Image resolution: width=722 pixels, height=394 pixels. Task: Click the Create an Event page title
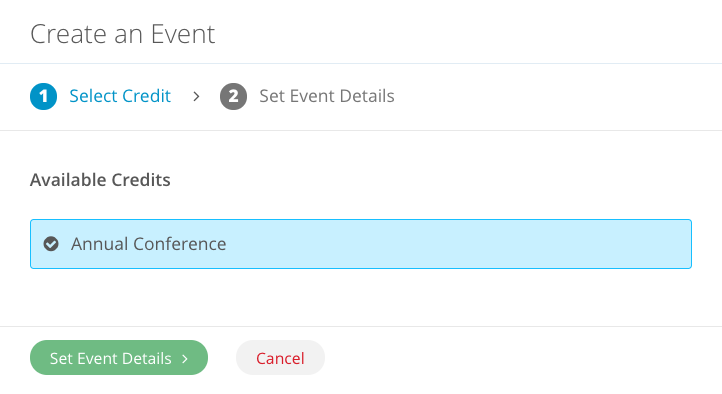(x=122, y=34)
